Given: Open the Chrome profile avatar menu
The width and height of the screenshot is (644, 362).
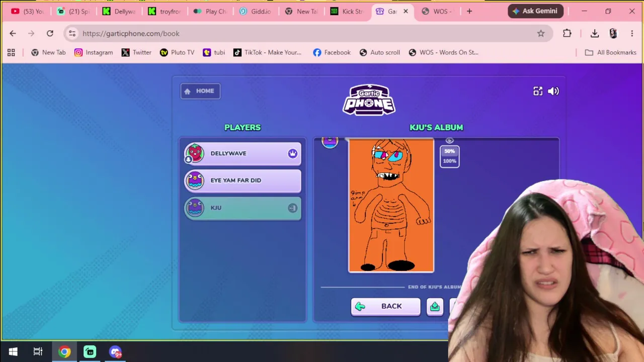Looking at the screenshot, I should click(x=613, y=34).
